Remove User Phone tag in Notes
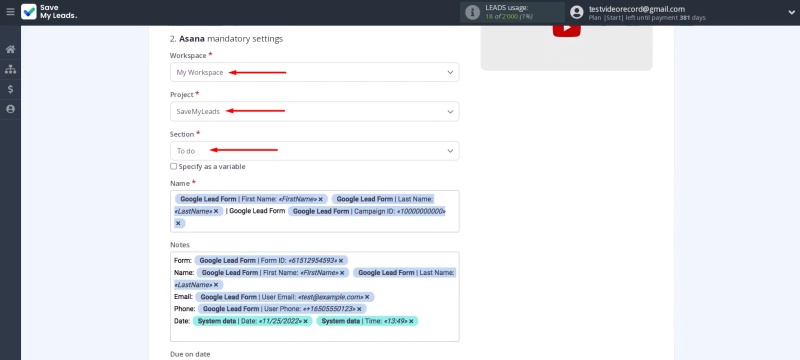This screenshot has width=800, height=360. [359, 309]
